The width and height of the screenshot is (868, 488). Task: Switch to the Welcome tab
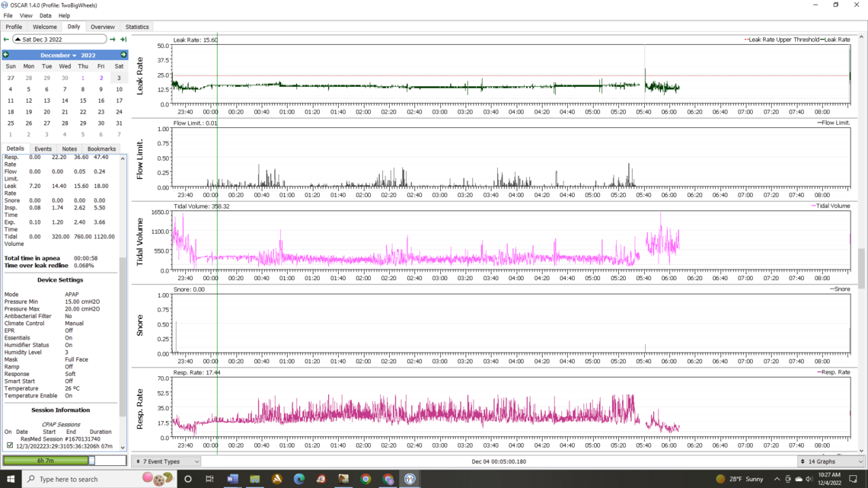tap(44, 27)
